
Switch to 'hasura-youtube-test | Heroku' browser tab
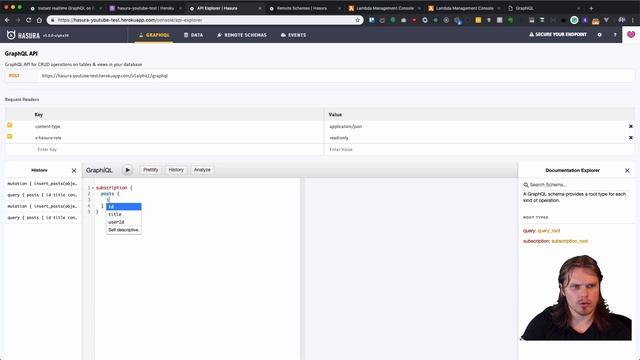145,8
